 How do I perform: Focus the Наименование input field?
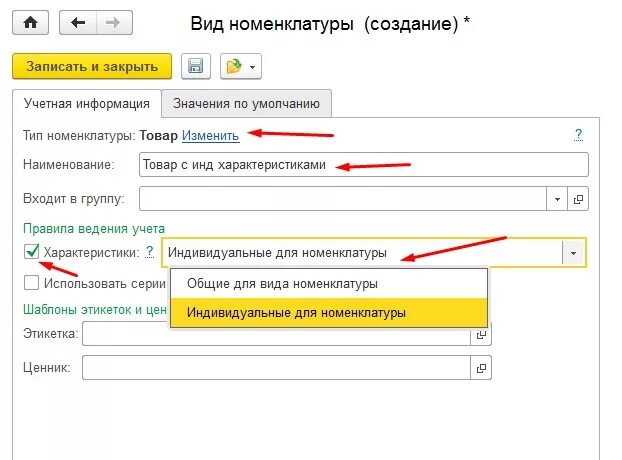coord(363,165)
